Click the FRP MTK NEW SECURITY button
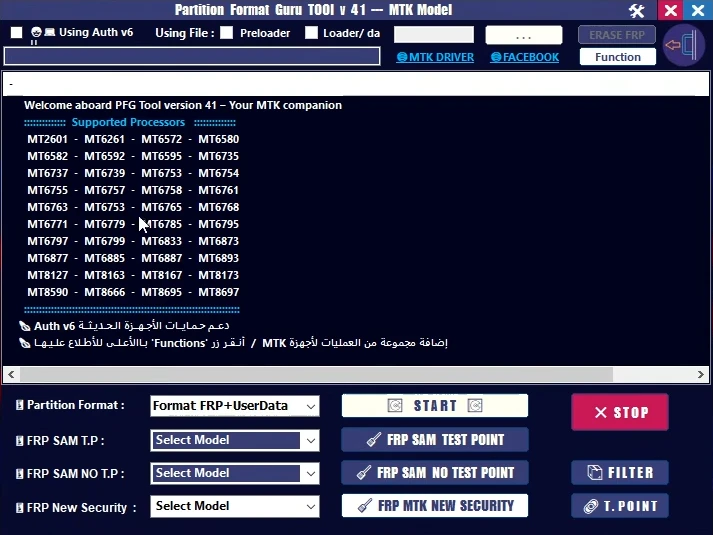 (435, 505)
